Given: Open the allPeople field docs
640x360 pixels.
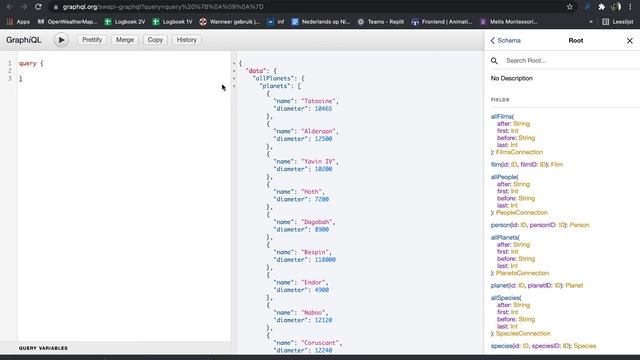Looking at the screenshot, I should [504, 177].
